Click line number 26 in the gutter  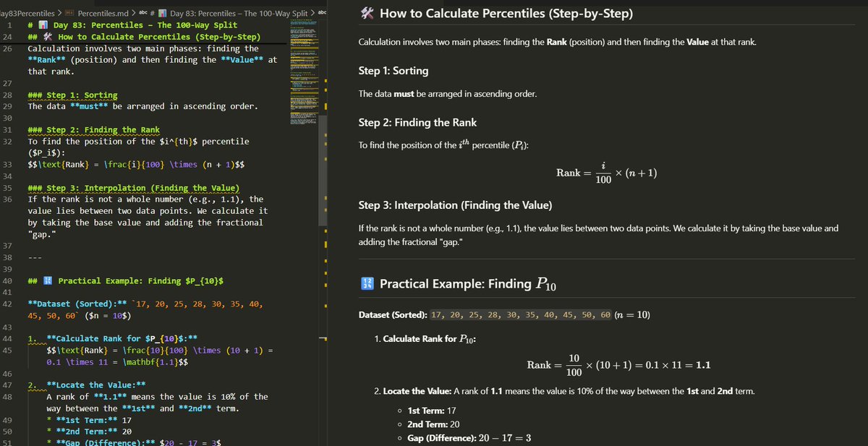tap(7, 48)
